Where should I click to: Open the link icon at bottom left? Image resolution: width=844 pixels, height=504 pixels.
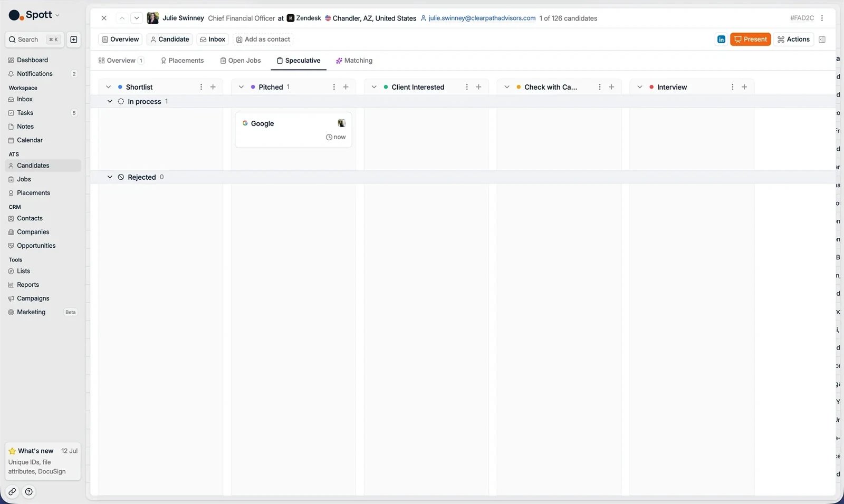pos(12,492)
